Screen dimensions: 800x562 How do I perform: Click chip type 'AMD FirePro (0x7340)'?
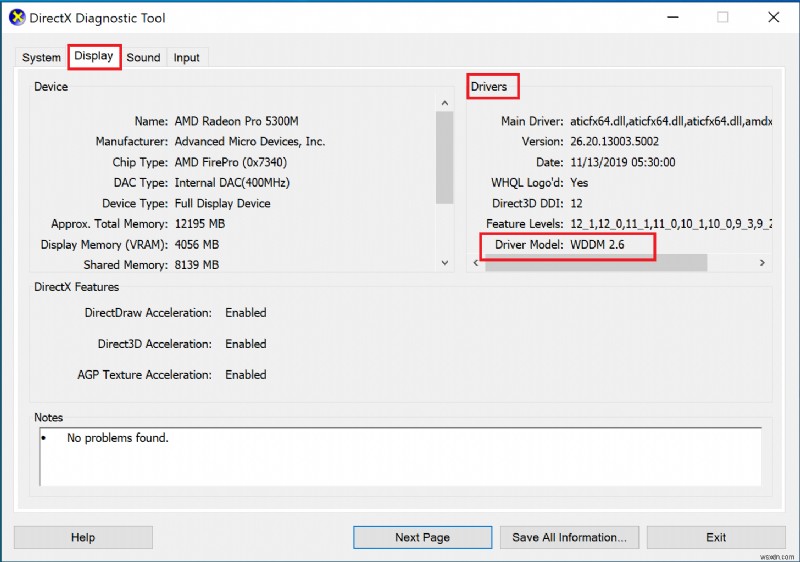pyautogui.click(x=231, y=162)
